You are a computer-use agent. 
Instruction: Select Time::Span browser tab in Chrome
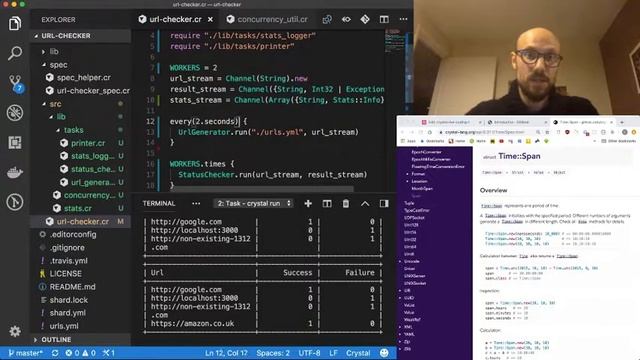[583, 122]
